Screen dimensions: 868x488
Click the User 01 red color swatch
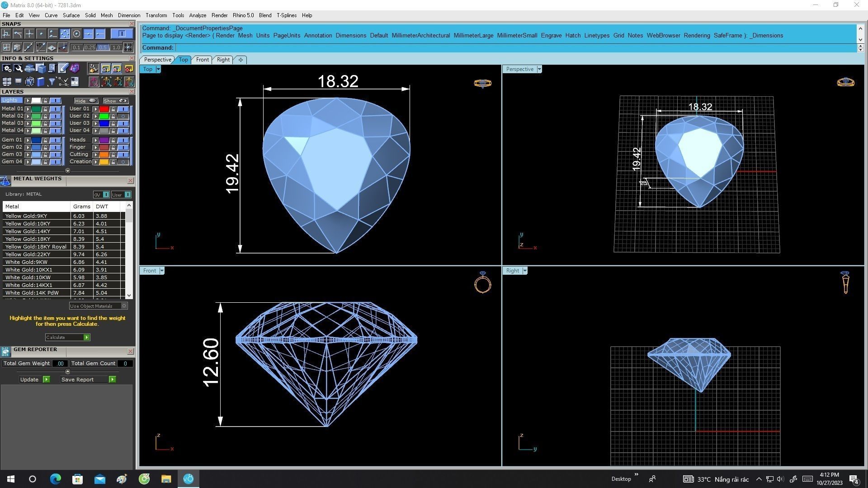(104, 109)
